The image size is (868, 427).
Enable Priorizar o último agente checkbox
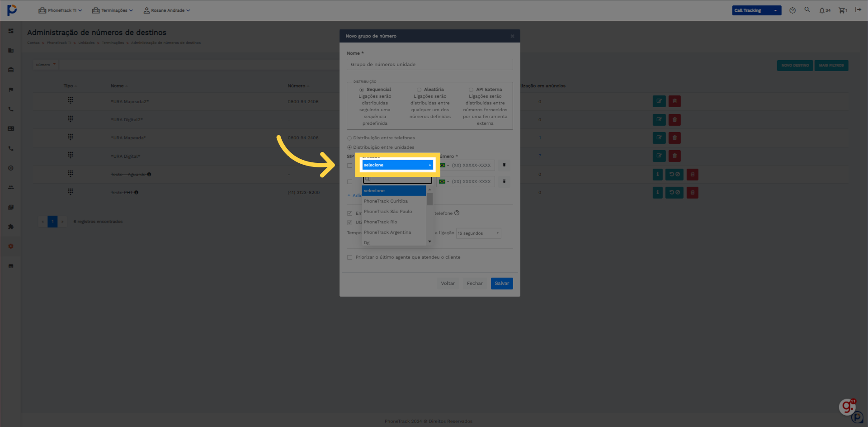[349, 257]
